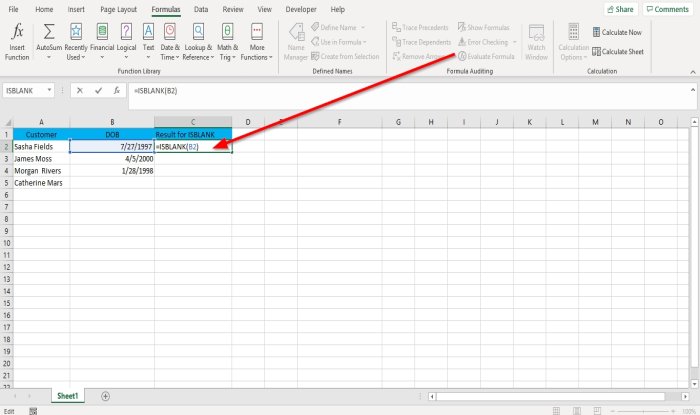The height and width of the screenshot is (415, 700).
Task: Open the Insert Function dialog
Action: tap(17, 42)
